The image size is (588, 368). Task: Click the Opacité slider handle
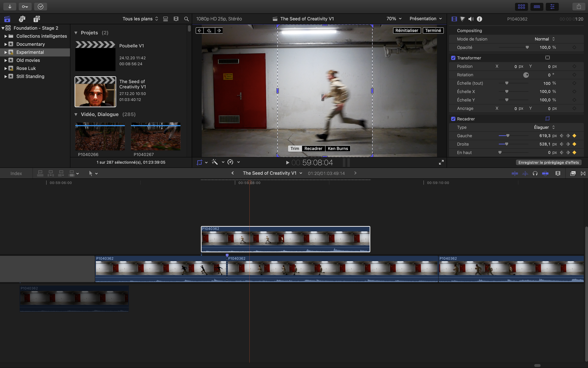pyautogui.click(x=527, y=48)
